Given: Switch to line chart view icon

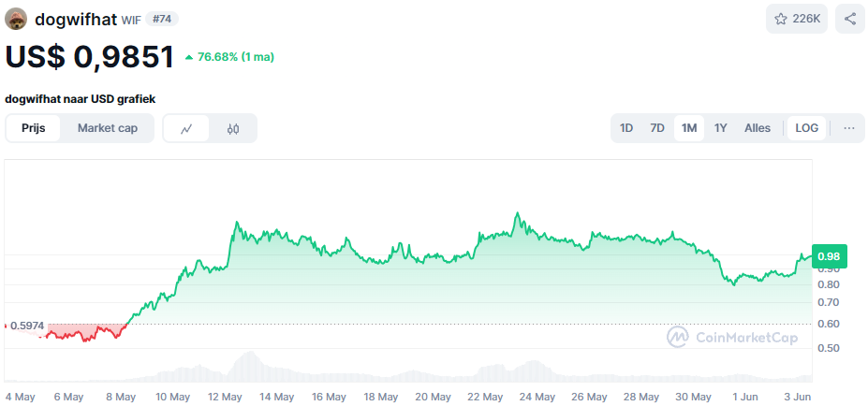Looking at the screenshot, I should (x=186, y=128).
